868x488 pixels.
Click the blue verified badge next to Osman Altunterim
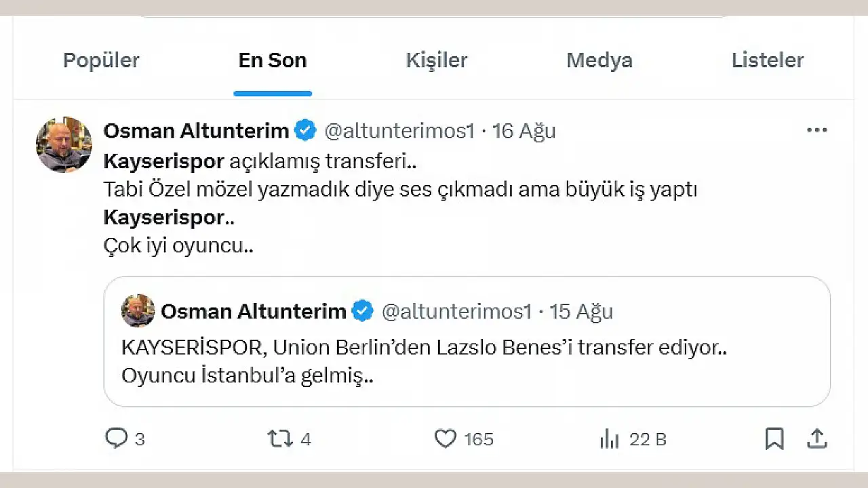tap(306, 130)
